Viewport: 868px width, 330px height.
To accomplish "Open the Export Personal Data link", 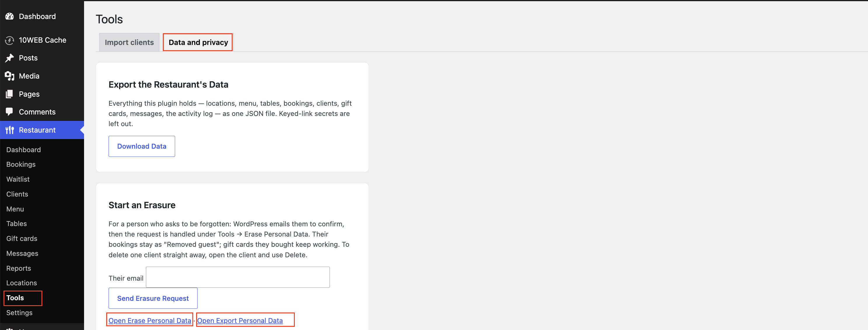I will 240,321.
